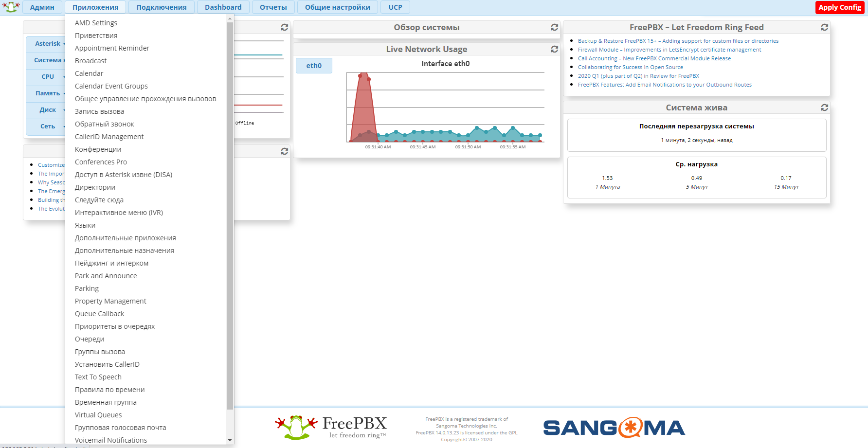868x448 pixels.
Task: Refresh the FreePBX Let Freedom Ring Feed
Action: point(824,27)
